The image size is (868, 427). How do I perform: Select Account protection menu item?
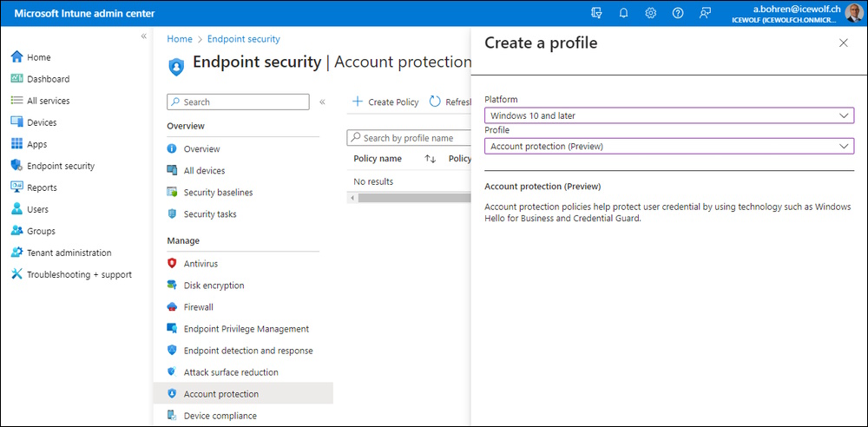point(244,394)
